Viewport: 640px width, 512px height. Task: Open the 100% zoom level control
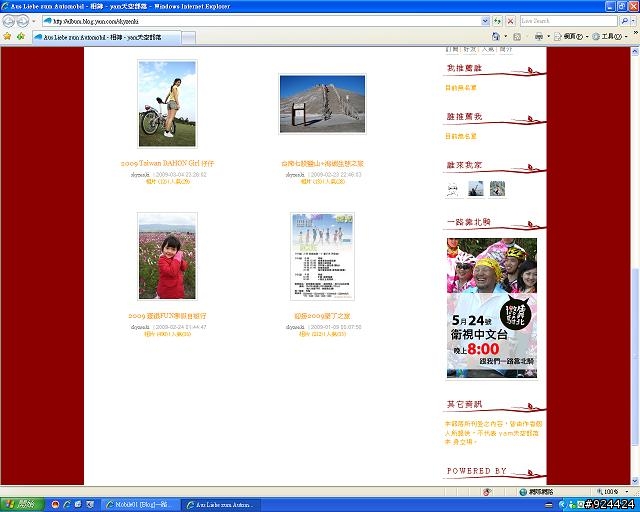click(607, 492)
